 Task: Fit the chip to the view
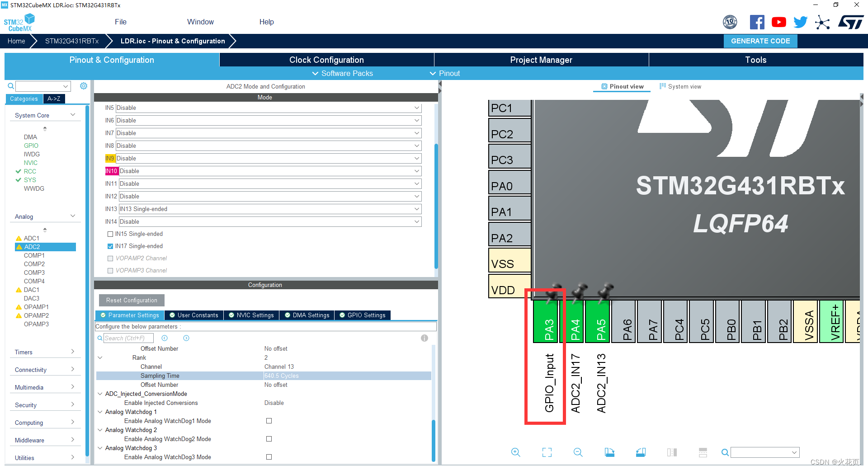(547, 452)
